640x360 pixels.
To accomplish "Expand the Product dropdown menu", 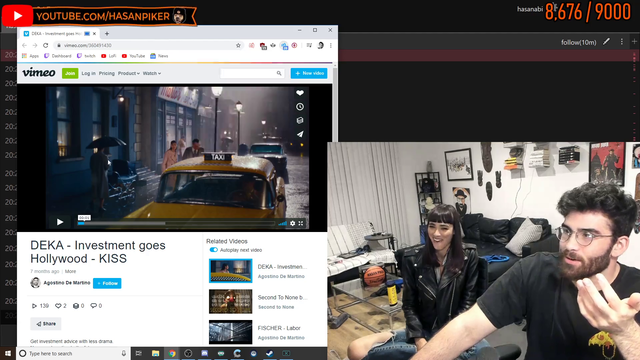I will tap(129, 73).
